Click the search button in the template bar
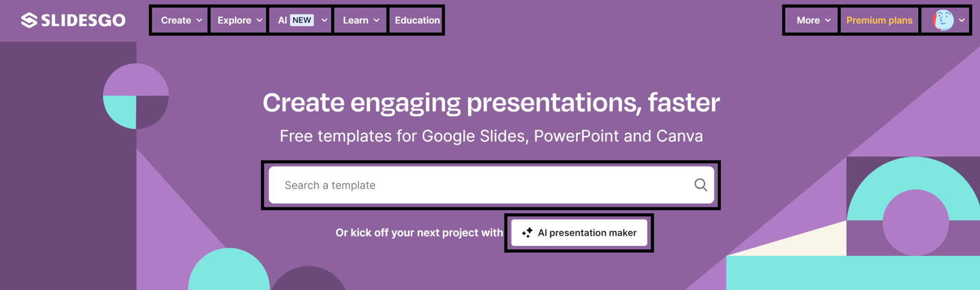980x290 pixels. pyautogui.click(x=701, y=185)
